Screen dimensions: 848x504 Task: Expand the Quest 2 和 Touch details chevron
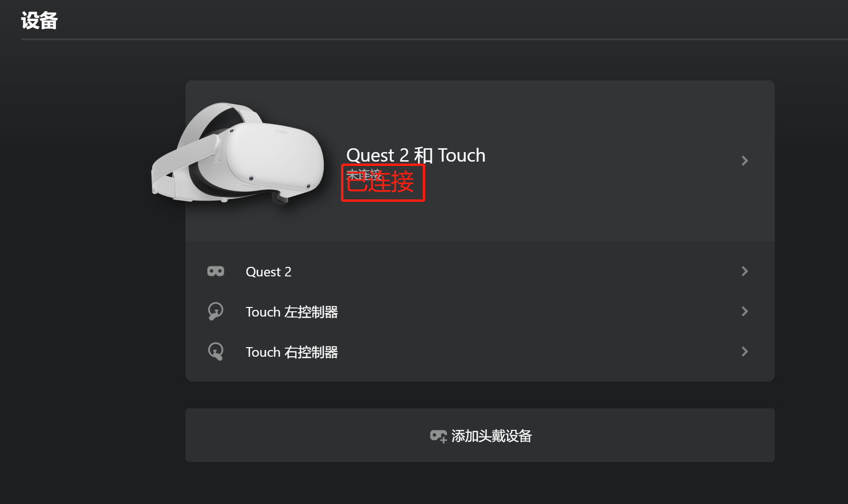tap(744, 161)
